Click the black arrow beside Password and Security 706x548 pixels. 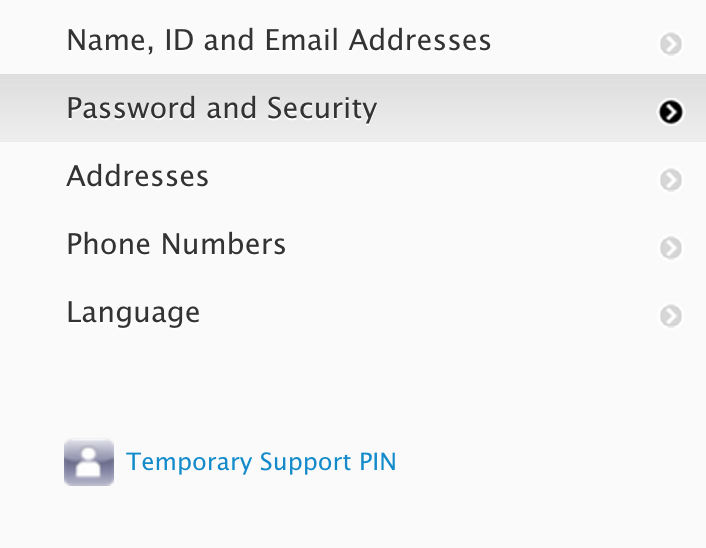tap(670, 112)
